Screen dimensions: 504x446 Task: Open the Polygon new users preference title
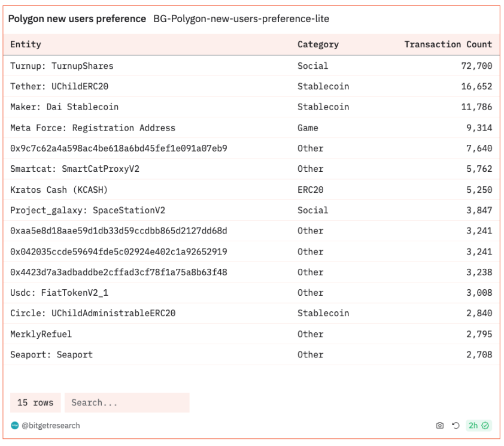pos(77,19)
